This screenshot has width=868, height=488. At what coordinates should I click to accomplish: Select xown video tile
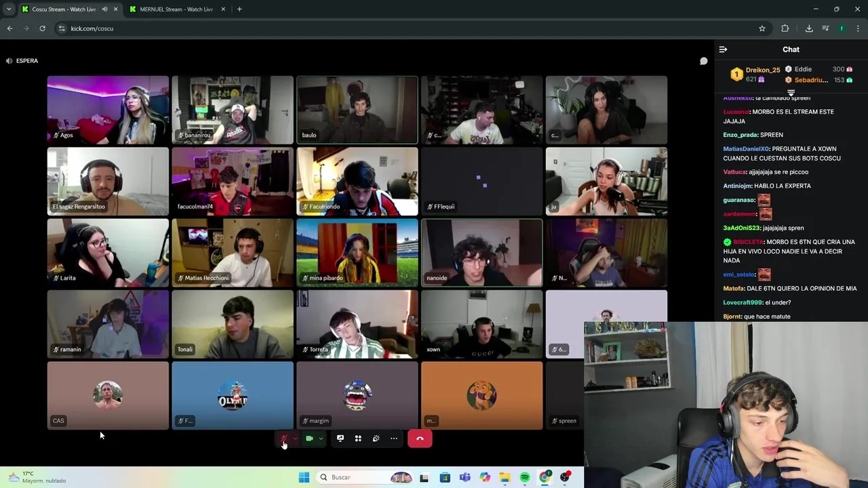pos(482,324)
